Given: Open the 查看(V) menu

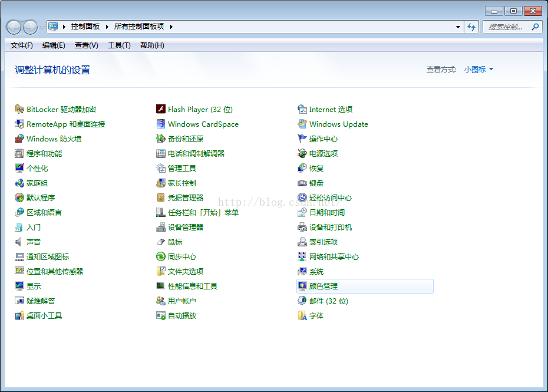Looking at the screenshot, I should 86,45.
